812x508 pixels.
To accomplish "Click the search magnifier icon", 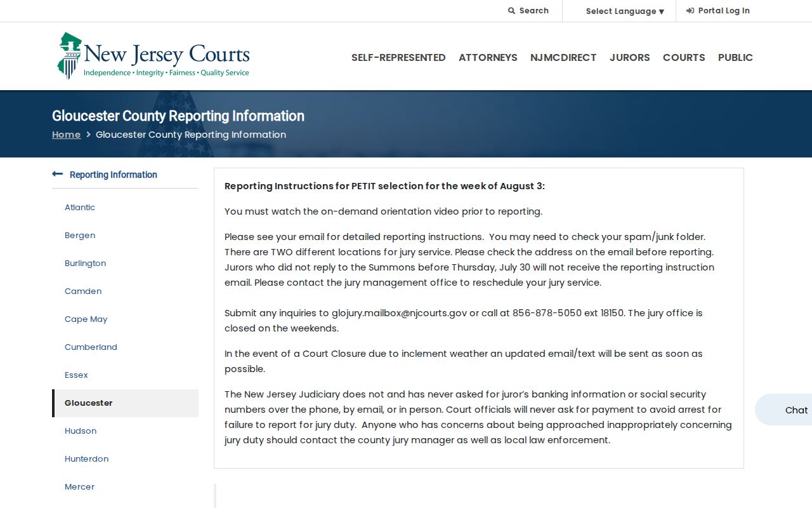I will point(511,11).
